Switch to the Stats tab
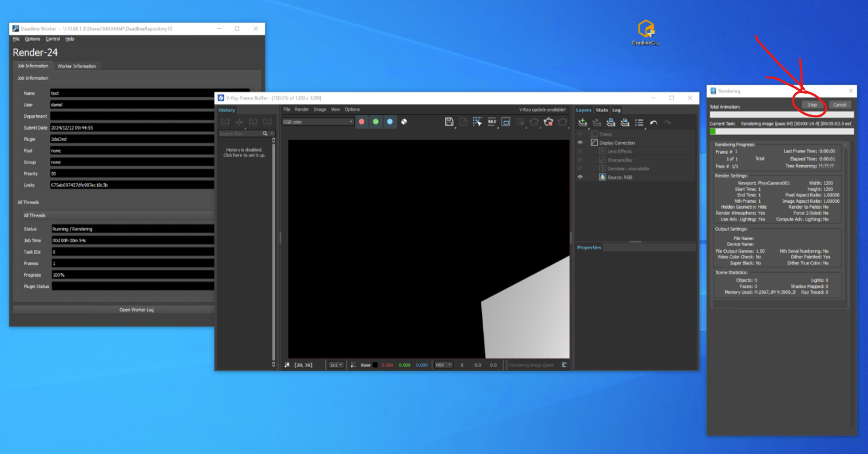 tap(602, 110)
